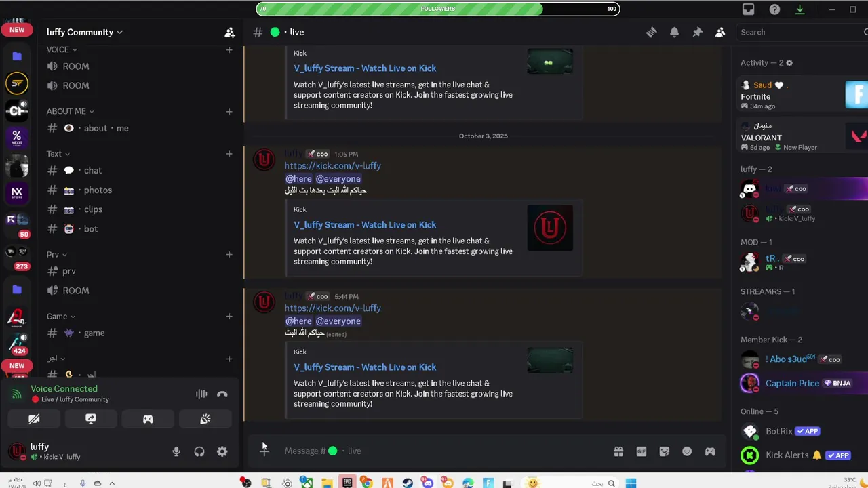868x488 pixels.
Task: Show hidden system tray icons chevron
Action: tap(113, 483)
